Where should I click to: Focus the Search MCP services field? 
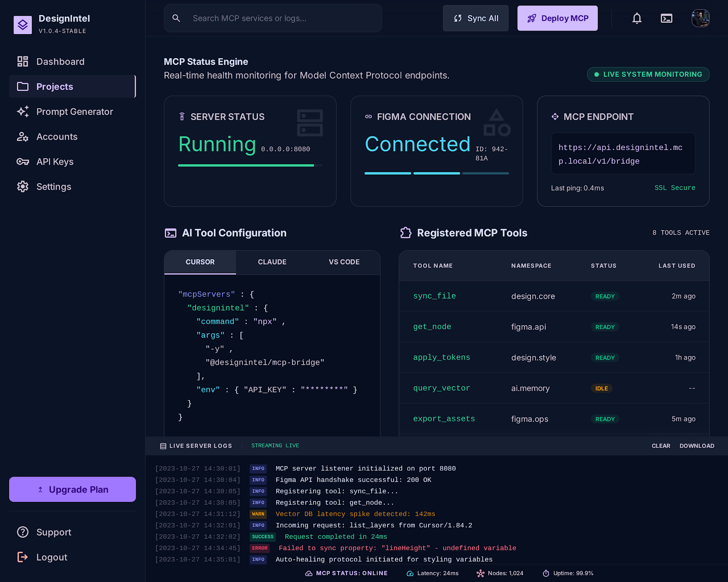pyautogui.click(x=273, y=18)
